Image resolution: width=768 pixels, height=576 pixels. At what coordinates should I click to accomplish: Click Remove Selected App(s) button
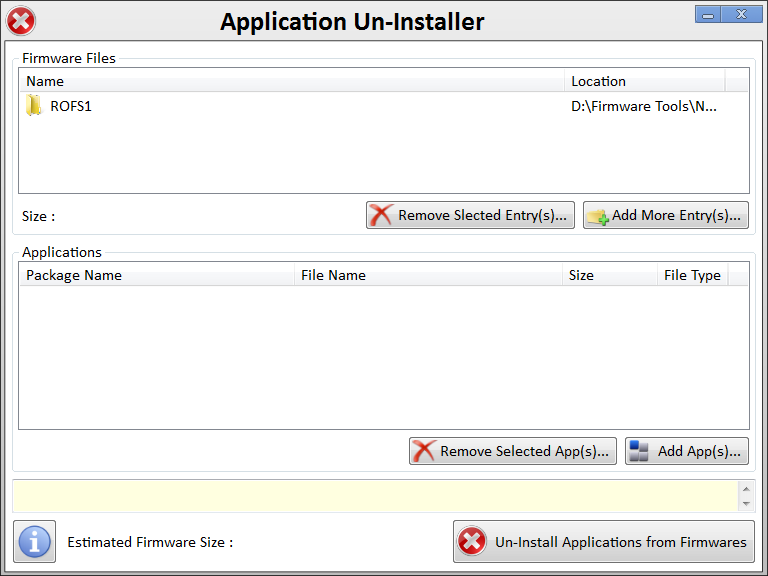tap(512, 451)
